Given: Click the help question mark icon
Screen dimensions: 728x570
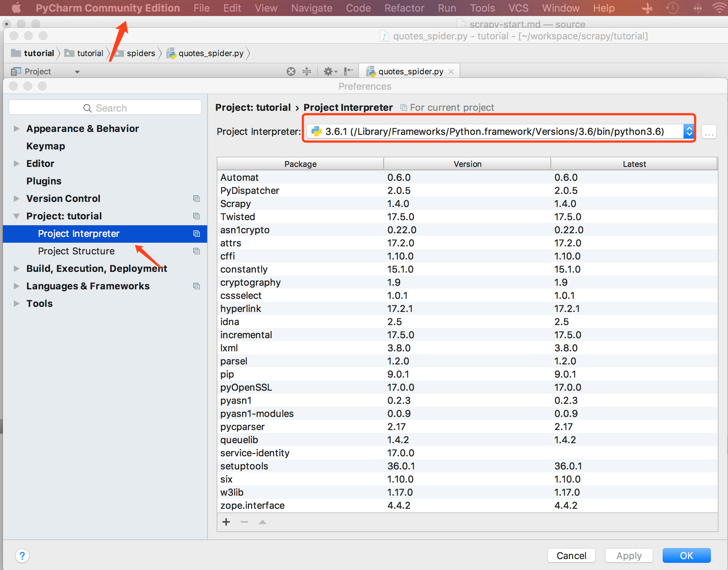Looking at the screenshot, I should coord(22,556).
